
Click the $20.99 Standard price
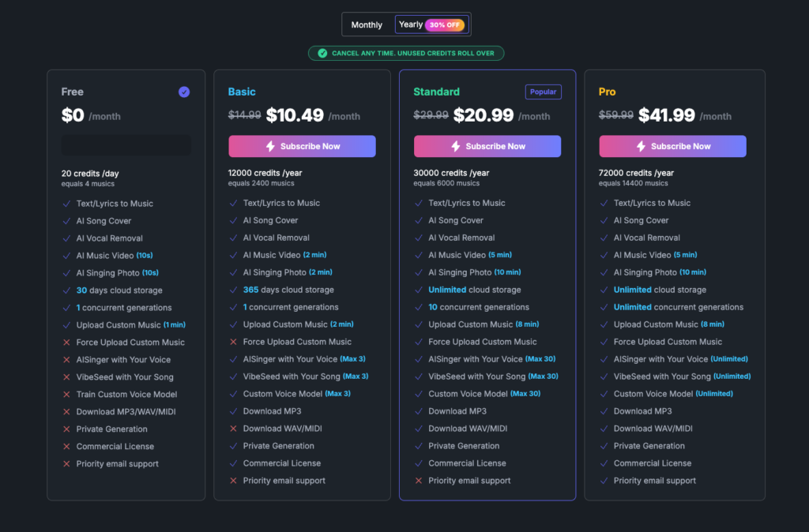[x=484, y=115]
